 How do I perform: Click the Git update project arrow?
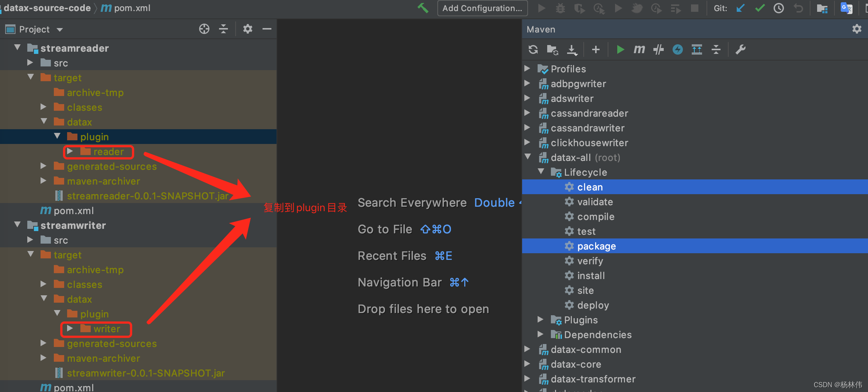740,8
